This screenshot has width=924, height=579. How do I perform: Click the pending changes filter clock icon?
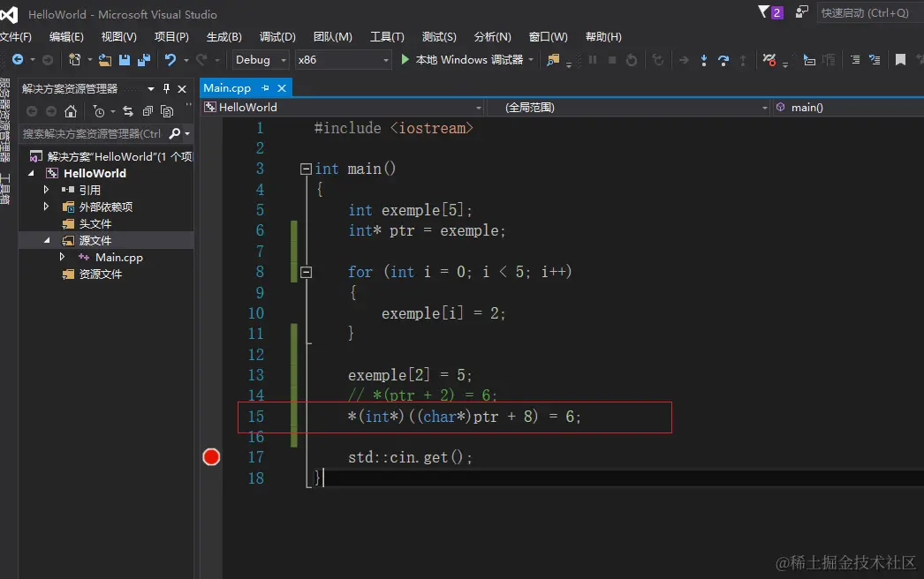pyautogui.click(x=99, y=111)
